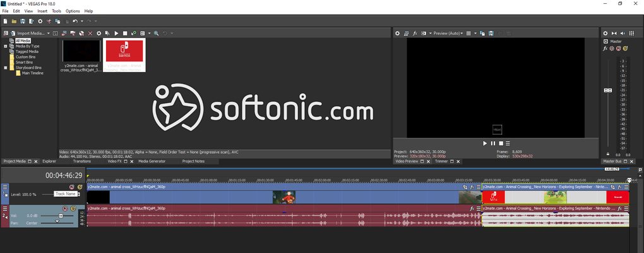Screen dimensions: 644x253
Task: Click Remove Selected Media red X icon
Action: [90, 34]
